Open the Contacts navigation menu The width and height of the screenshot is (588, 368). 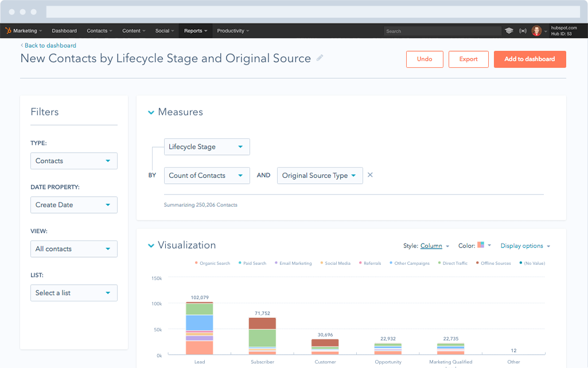click(x=99, y=31)
